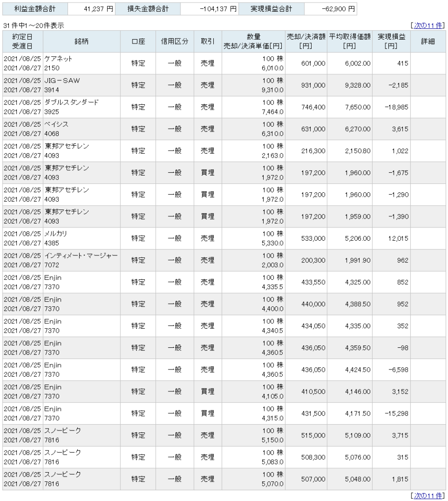Select average cost 4,424.50

(x=358, y=370)
